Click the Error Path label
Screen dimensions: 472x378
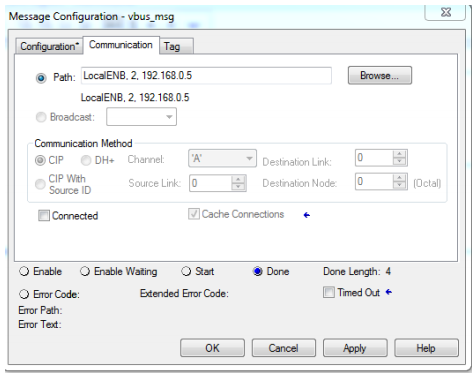pos(40,310)
